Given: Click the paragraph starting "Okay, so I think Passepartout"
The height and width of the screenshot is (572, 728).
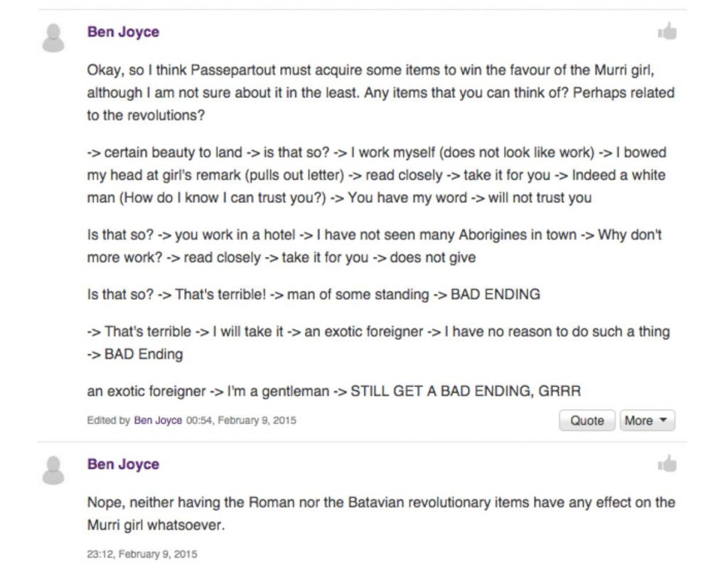Looking at the screenshot, I should 380,92.
